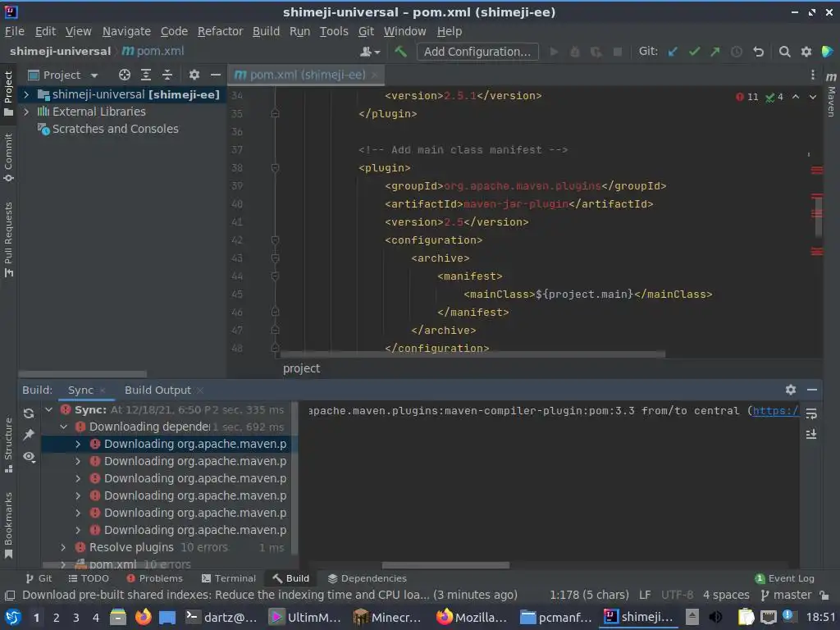Toggle soft-wrap icon in build output

pyautogui.click(x=811, y=413)
